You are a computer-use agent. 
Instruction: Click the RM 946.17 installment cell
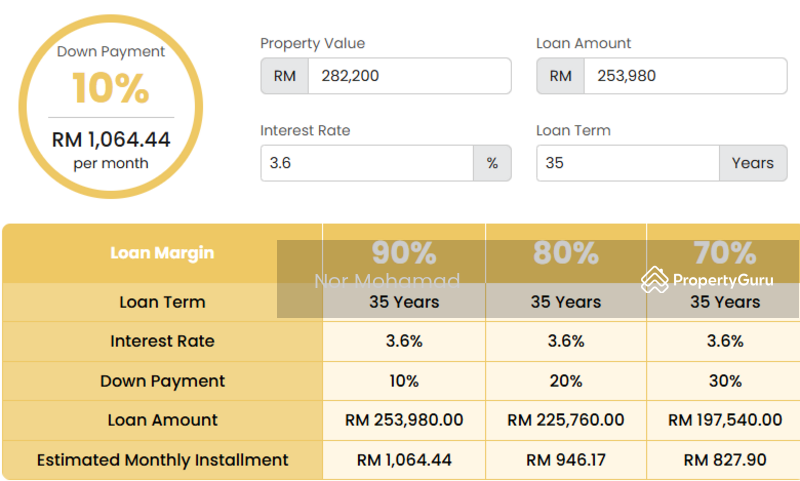point(566,460)
